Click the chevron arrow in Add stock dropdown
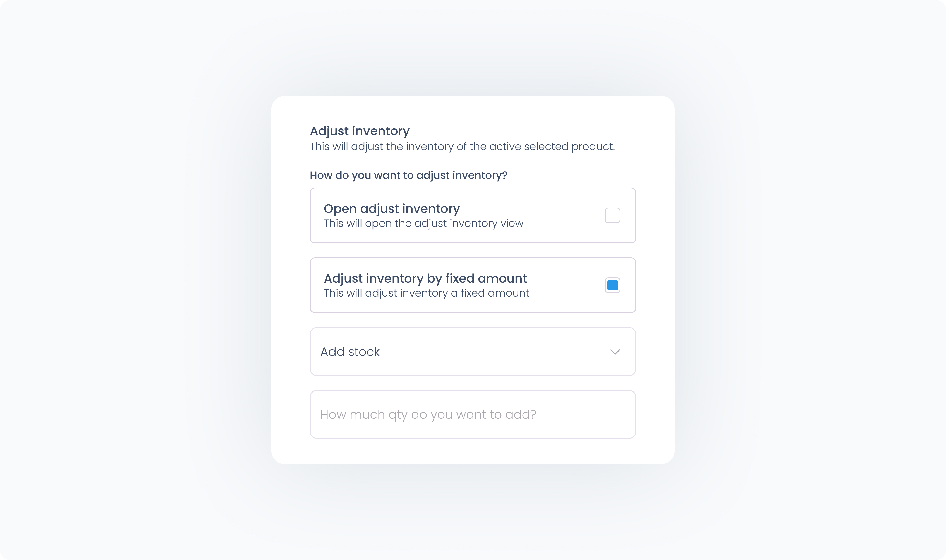 [615, 352]
